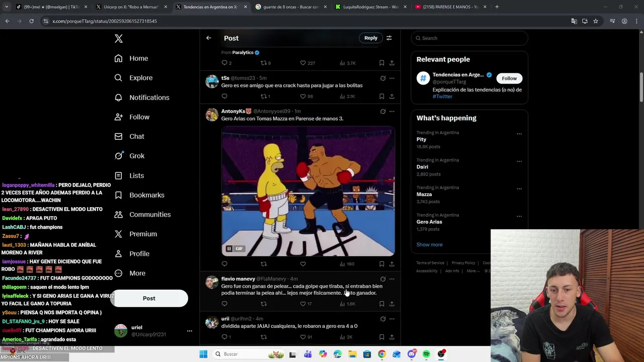Image resolution: width=644 pixels, height=362 pixels.
Task: Open more options for Mazza trend
Action: 519,189
